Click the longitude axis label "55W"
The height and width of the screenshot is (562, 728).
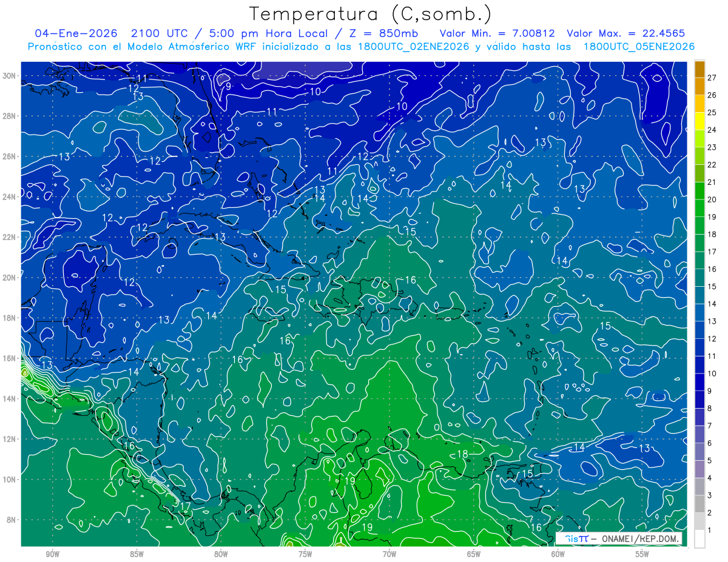tap(642, 554)
